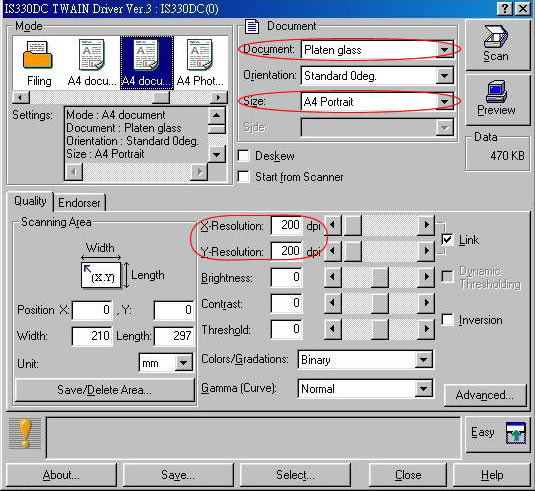Viewport: 535px width, 491px height.
Task: Open the Colors/Gradations Binary dropdown
Action: click(365, 360)
